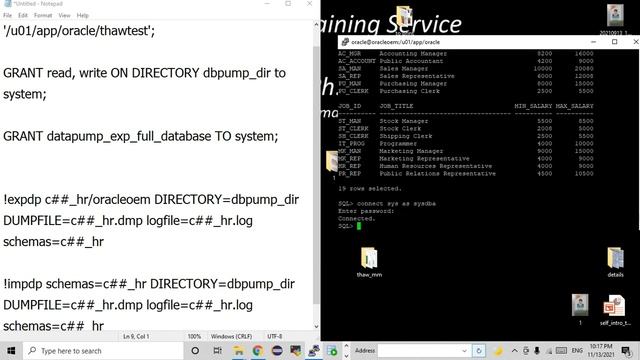Click Notepad title bar icon
The image size is (640, 360).
[x=7, y=4]
